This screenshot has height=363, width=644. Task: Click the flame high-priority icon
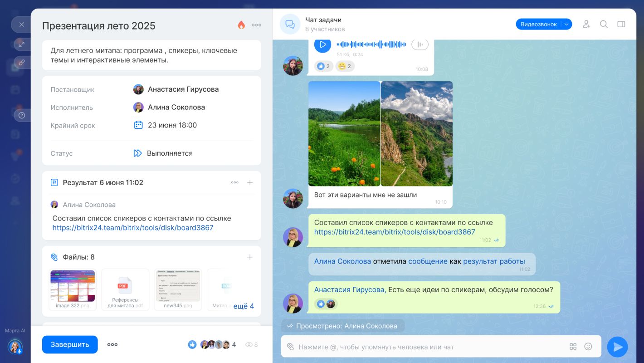(241, 25)
